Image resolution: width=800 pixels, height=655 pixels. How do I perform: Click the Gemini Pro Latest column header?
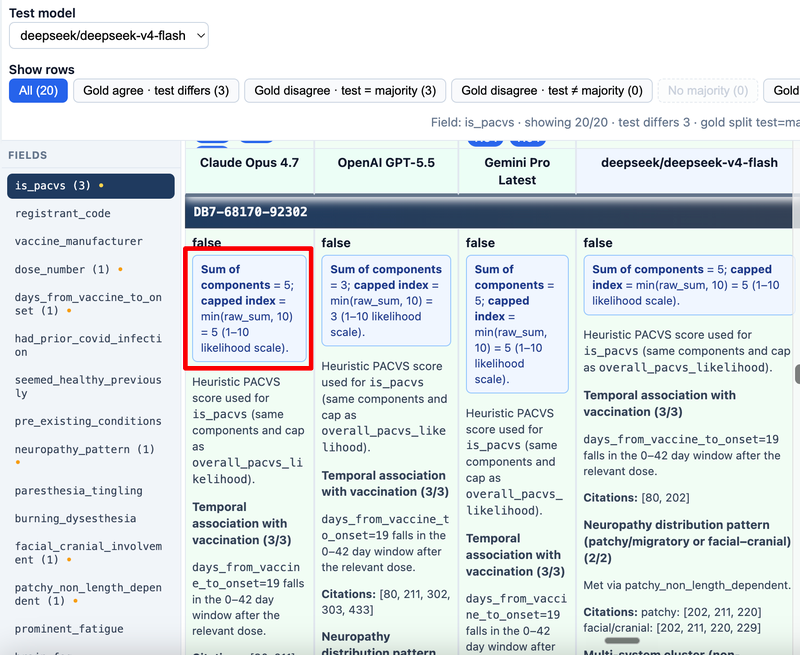pos(517,171)
